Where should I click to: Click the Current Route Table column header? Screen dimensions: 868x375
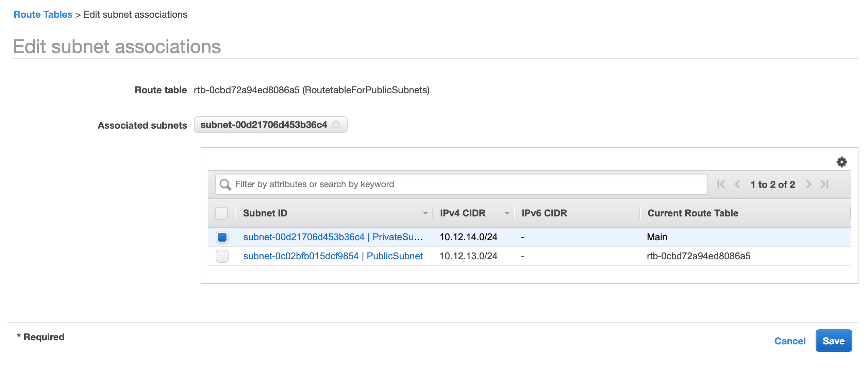point(692,213)
